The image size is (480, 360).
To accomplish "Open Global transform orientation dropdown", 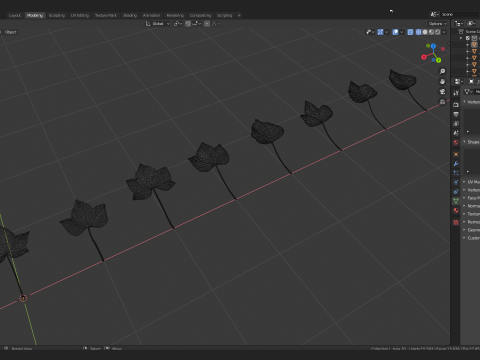I will tap(158, 24).
